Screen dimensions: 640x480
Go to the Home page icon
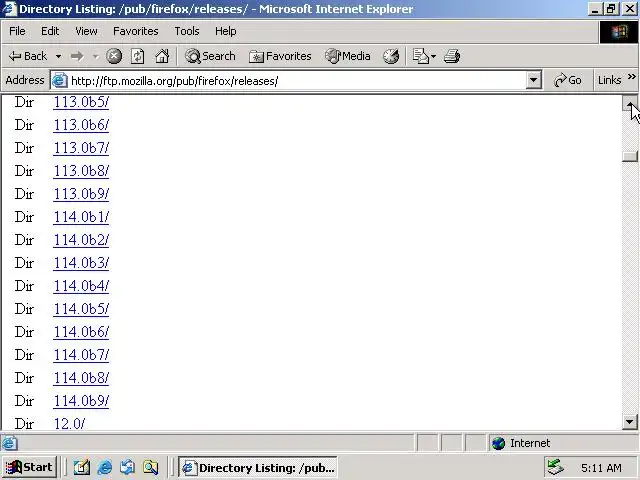click(162, 56)
